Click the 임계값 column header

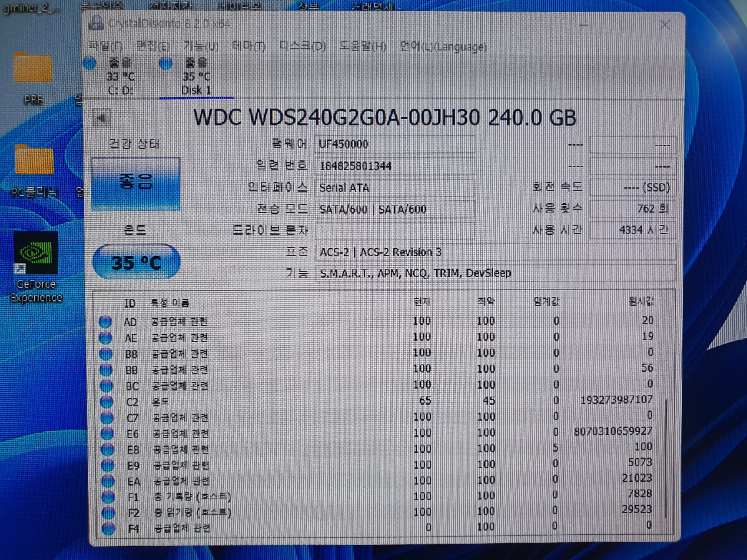(x=546, y=301)
